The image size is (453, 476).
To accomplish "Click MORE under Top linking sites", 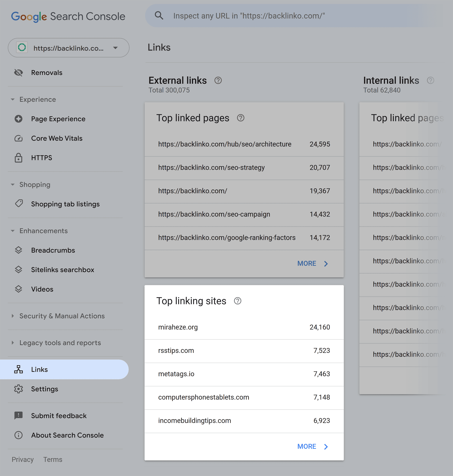I will [x=307, y=446].
